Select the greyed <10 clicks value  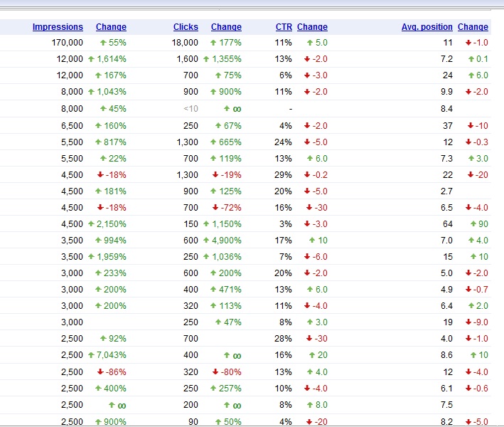[x=191, y=109]
